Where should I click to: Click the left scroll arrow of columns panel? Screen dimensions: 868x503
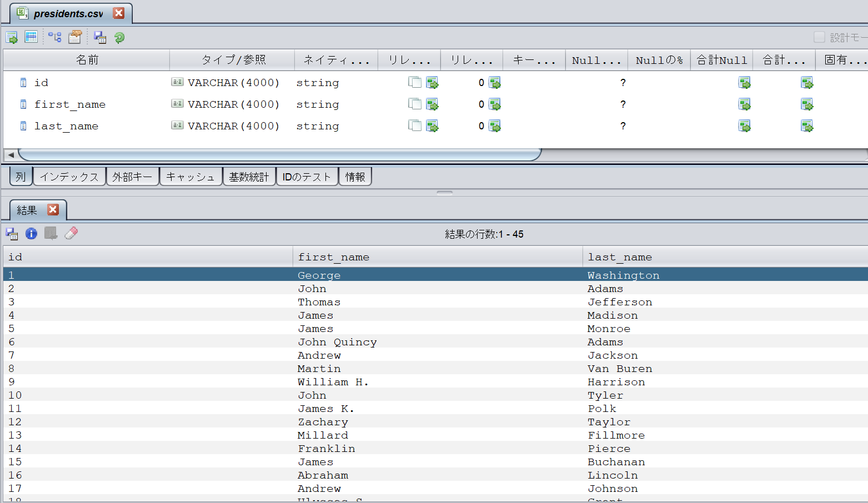click(11, 155)
